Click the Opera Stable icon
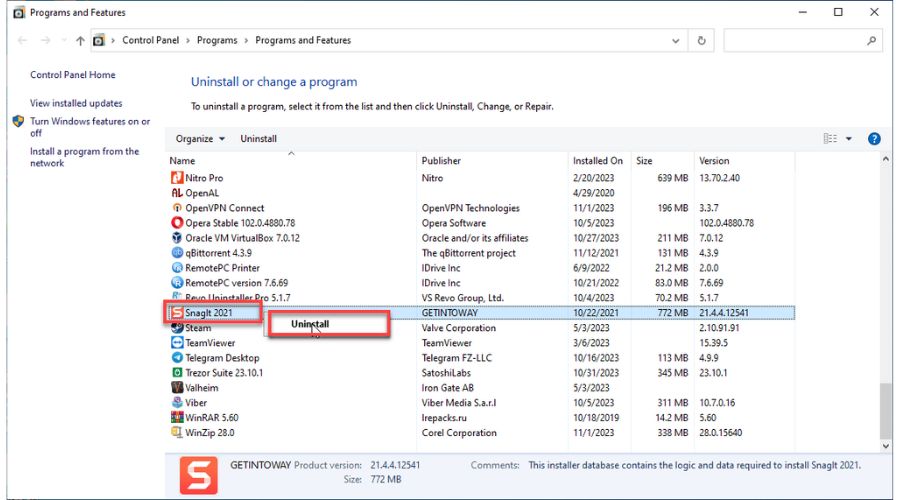 (177, 223)
